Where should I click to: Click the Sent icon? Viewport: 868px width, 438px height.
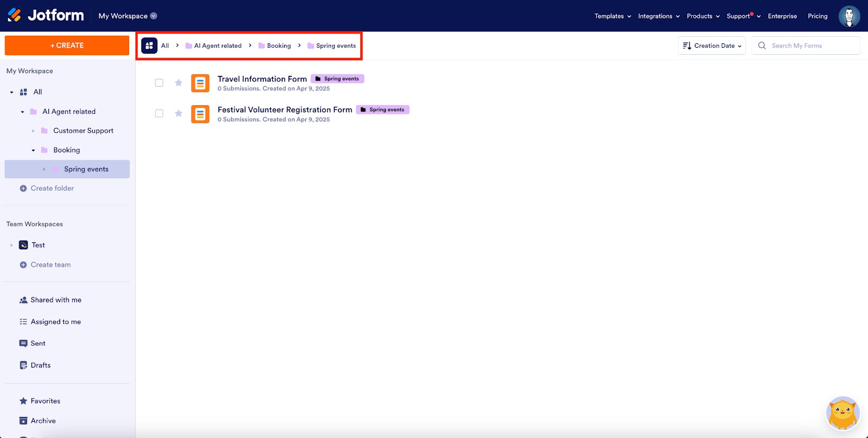(23, 344)
